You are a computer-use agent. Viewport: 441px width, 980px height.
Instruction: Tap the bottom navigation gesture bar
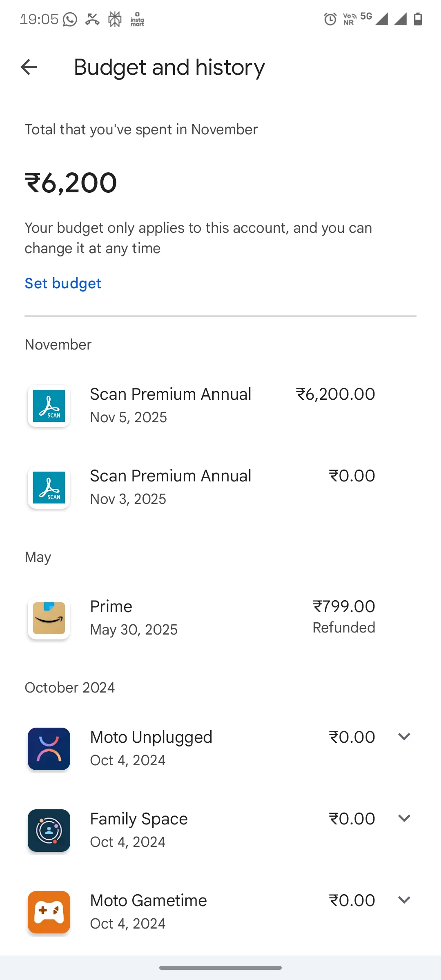pyautogui.click(x=220, y=967)
